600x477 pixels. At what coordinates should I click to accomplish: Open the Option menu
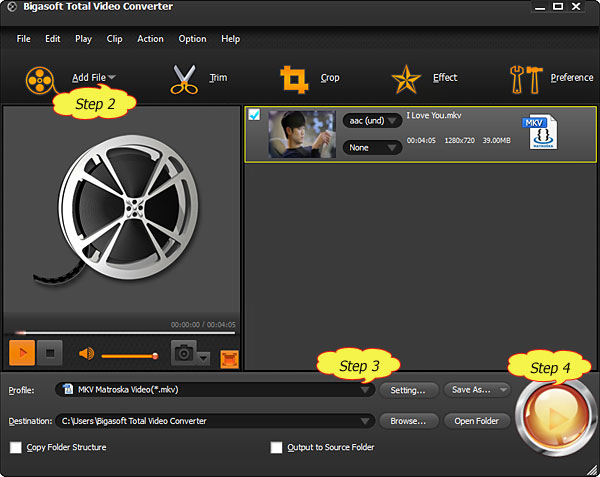[x=192, y=39]
